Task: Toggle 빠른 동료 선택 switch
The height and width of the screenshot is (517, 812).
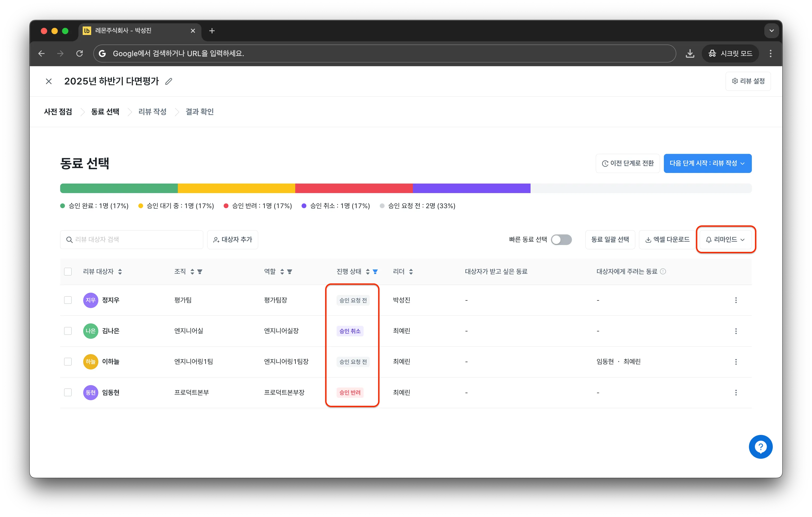Action: [561, 239]
